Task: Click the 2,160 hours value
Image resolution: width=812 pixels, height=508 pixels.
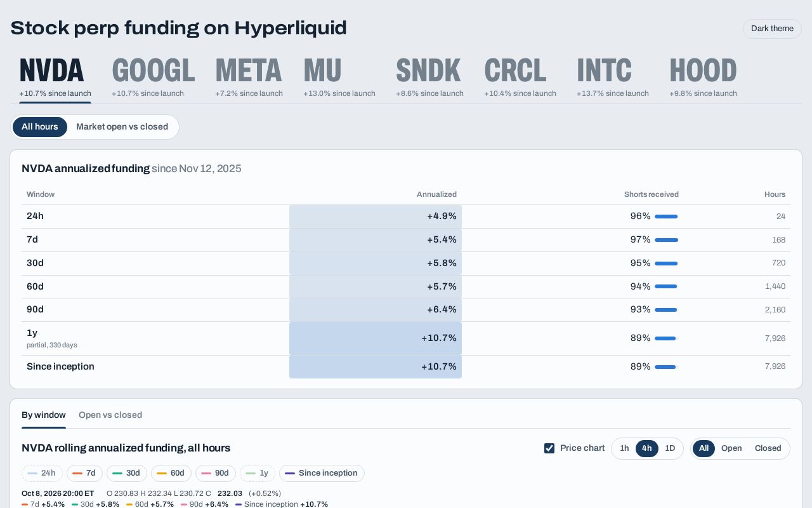Action: click(775, 310)
